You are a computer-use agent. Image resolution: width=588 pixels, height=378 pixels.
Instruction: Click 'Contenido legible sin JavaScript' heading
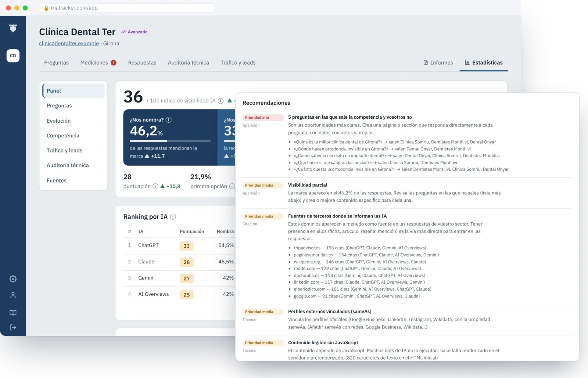click(323, 342)
